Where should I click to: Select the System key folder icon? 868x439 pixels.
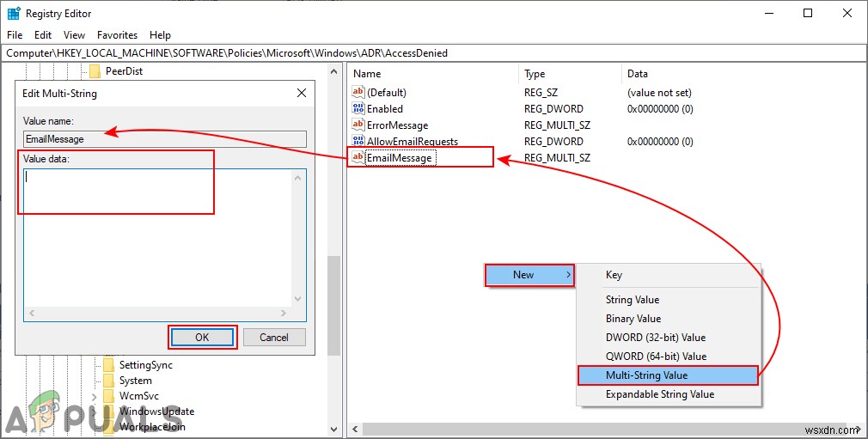click(108, 381)
